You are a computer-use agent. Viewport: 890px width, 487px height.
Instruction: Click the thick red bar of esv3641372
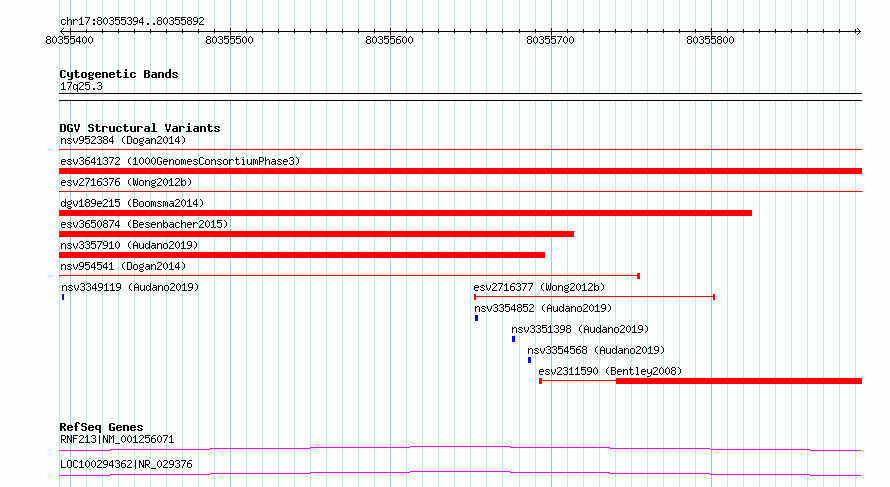(x=460, y=171)
